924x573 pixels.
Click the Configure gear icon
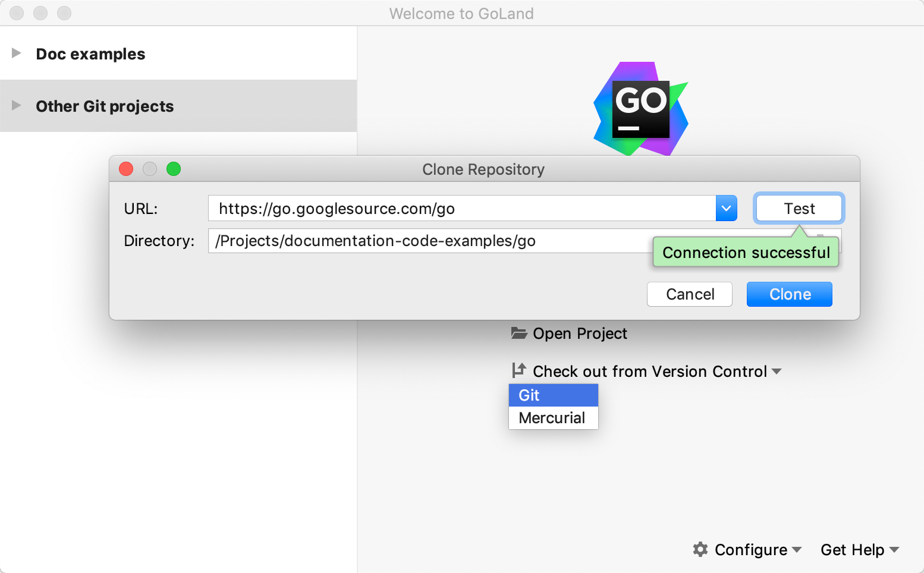[700, 549]
